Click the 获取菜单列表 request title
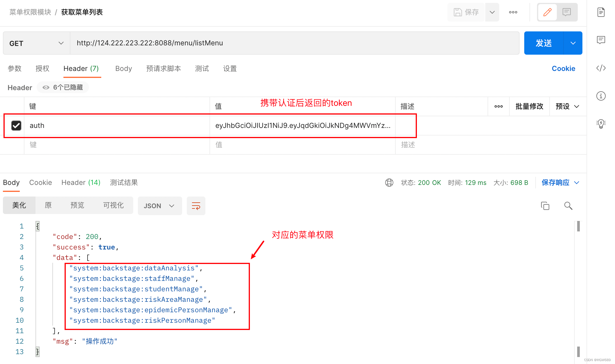The image size is (615, 364). pos(82,12)
